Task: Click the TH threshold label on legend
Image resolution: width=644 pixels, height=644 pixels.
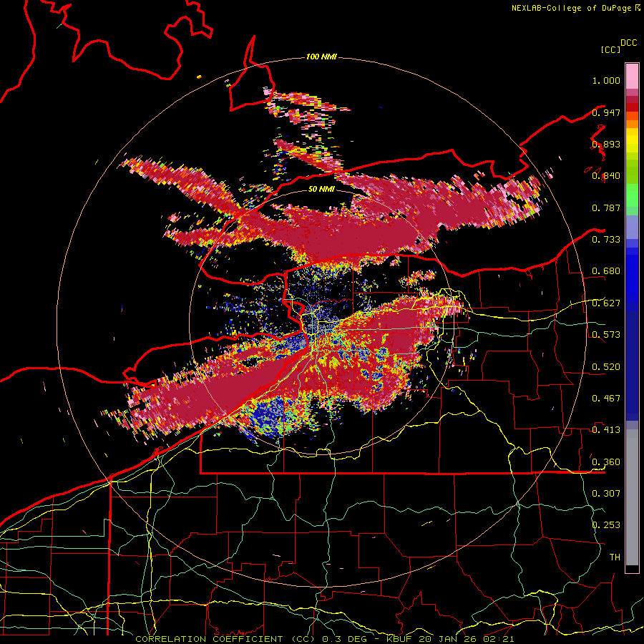Action: (615, 557)
